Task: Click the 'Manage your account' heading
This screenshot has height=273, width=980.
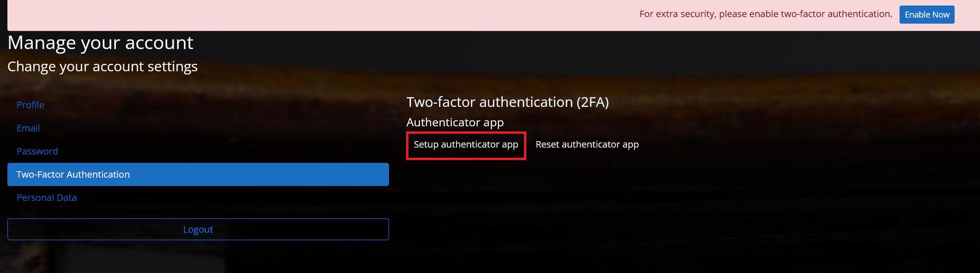Action: (100, 43)
